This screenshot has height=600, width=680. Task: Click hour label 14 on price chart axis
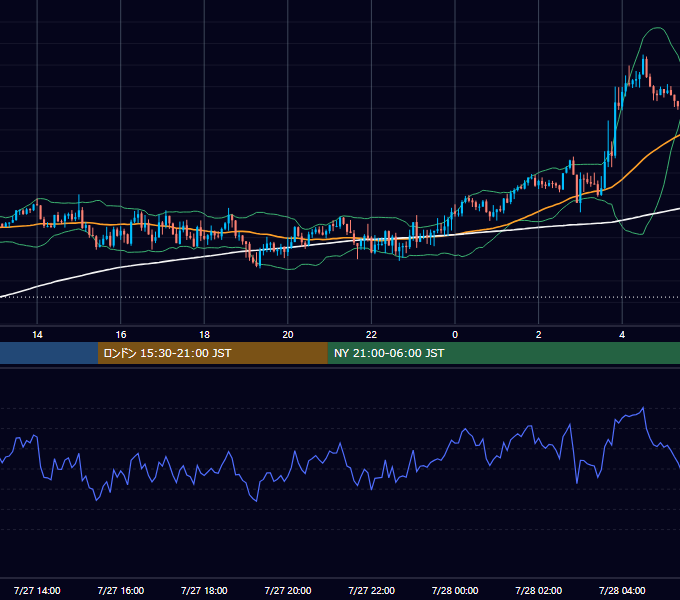pos(37,335)
